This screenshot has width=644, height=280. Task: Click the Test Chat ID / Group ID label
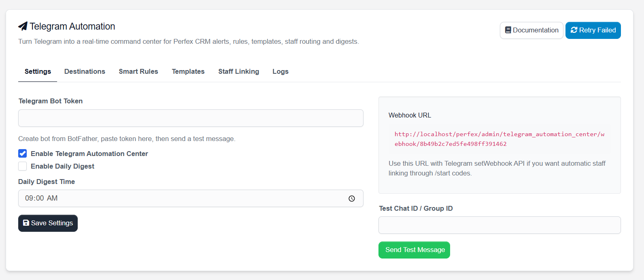(416, 208)
